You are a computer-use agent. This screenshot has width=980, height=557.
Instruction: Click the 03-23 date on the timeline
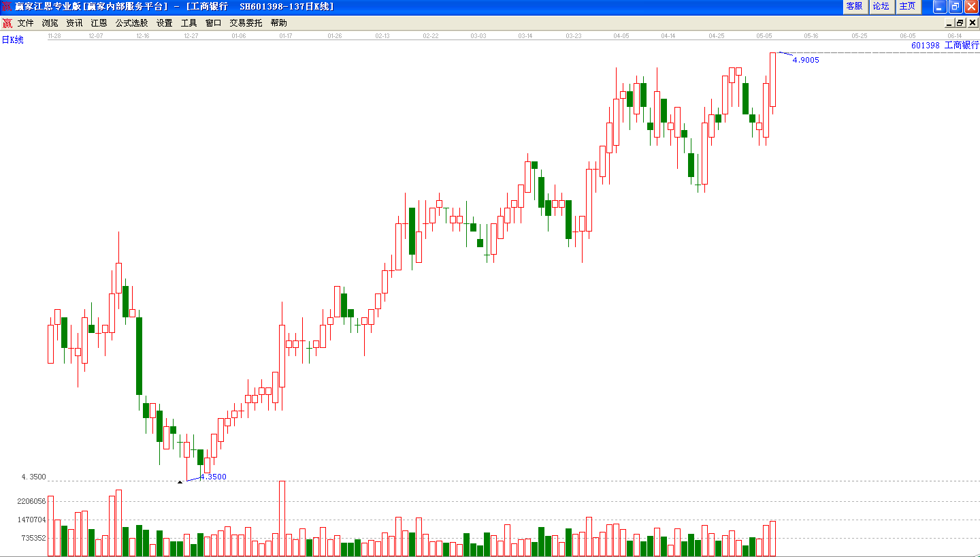tap(574, 35)
